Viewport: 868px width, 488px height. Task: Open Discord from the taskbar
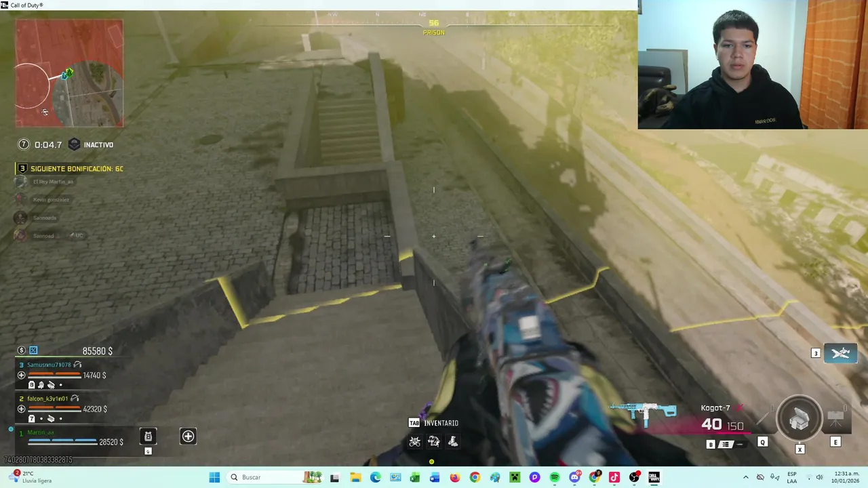point(574,477)
